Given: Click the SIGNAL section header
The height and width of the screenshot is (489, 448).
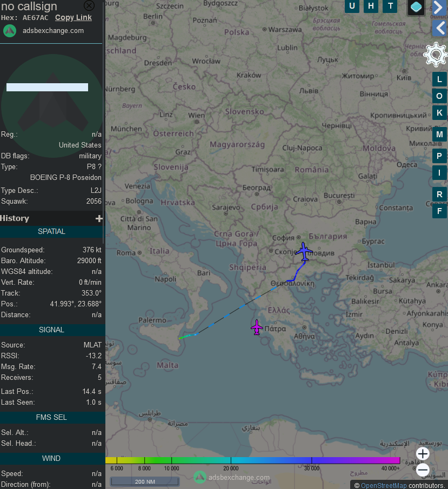Looking at the screenshot, I should click(x=51, y=330).
